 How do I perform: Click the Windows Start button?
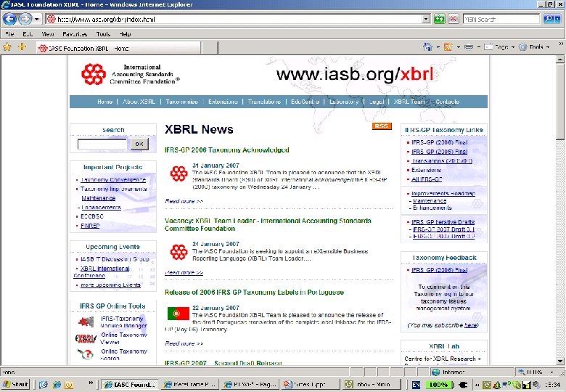pyautogui.click(x=15, y=385)
